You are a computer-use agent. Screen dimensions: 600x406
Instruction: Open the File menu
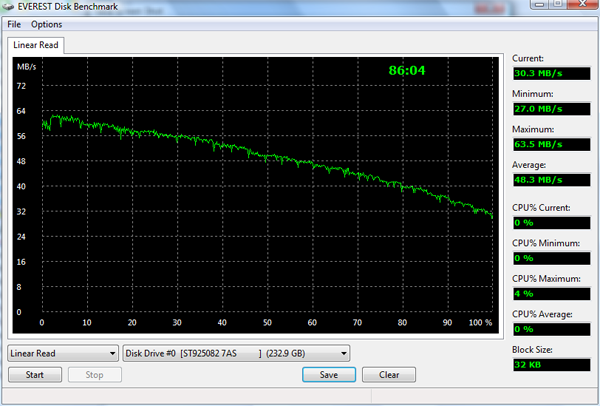pos(13,24)
